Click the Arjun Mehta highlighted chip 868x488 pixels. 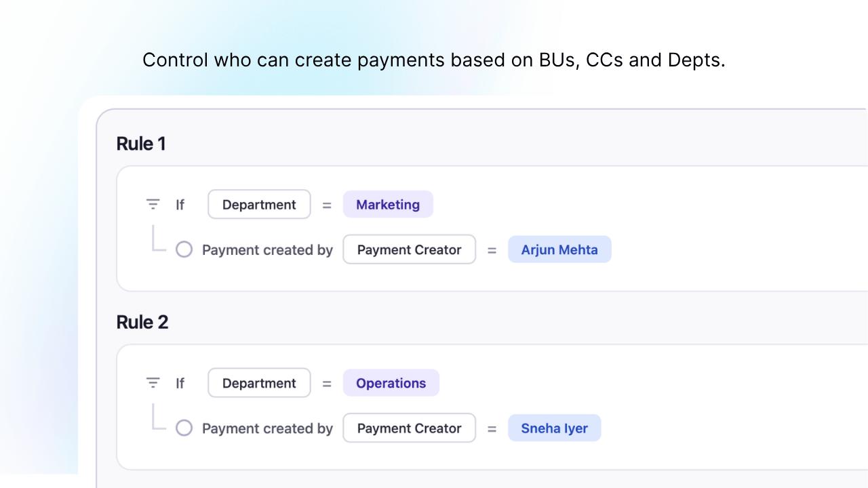(559, 249)
